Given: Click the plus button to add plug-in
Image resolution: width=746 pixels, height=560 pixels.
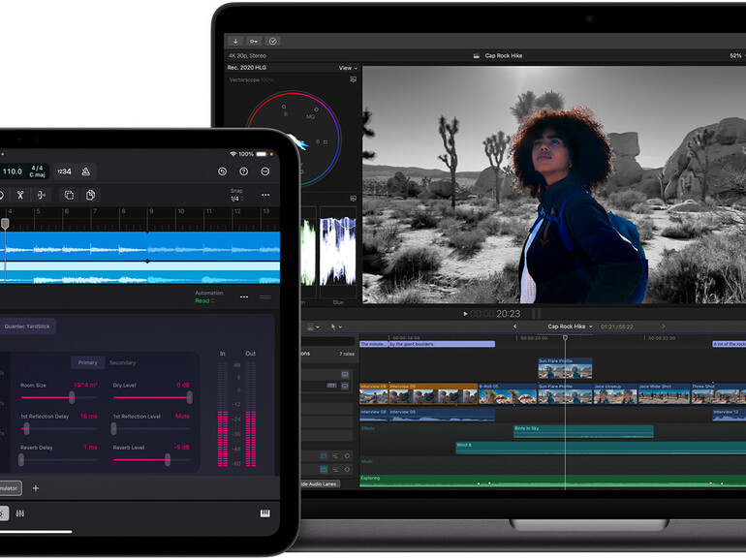Looking at the screenshot, I should 36,488.
